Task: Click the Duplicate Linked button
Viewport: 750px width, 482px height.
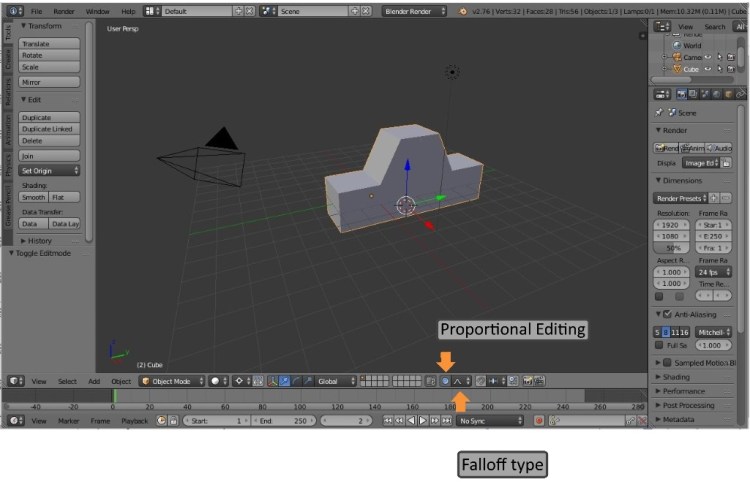Action: point(49,129)
